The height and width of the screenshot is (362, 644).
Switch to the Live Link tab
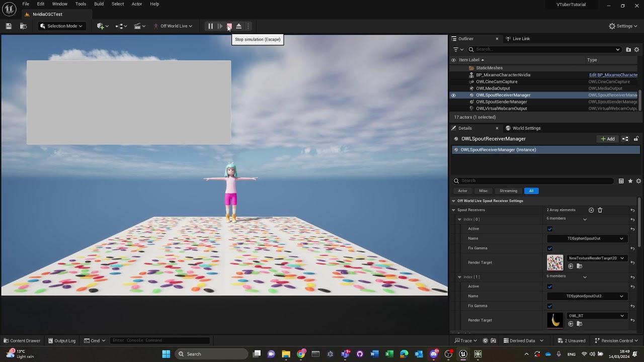tap(518, 39)
